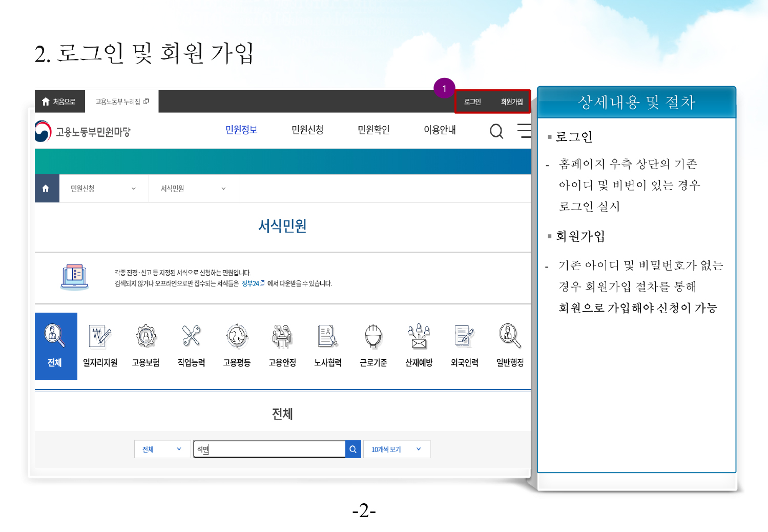Click the blue search submit button
This screenshot has width=768, height=532.
click(x=353, y=449)
